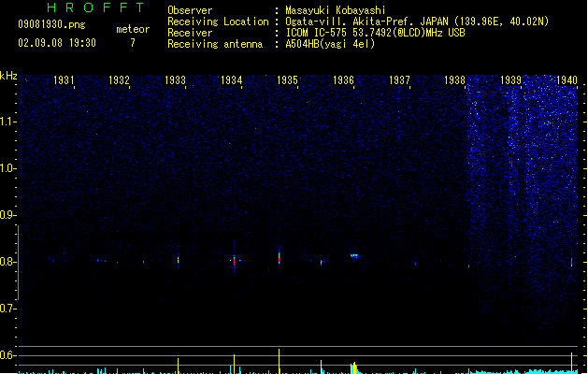This screenshot has height=374, width=588.
Task: Click the meteor echo blob after 1936
Action: [354, 256]
